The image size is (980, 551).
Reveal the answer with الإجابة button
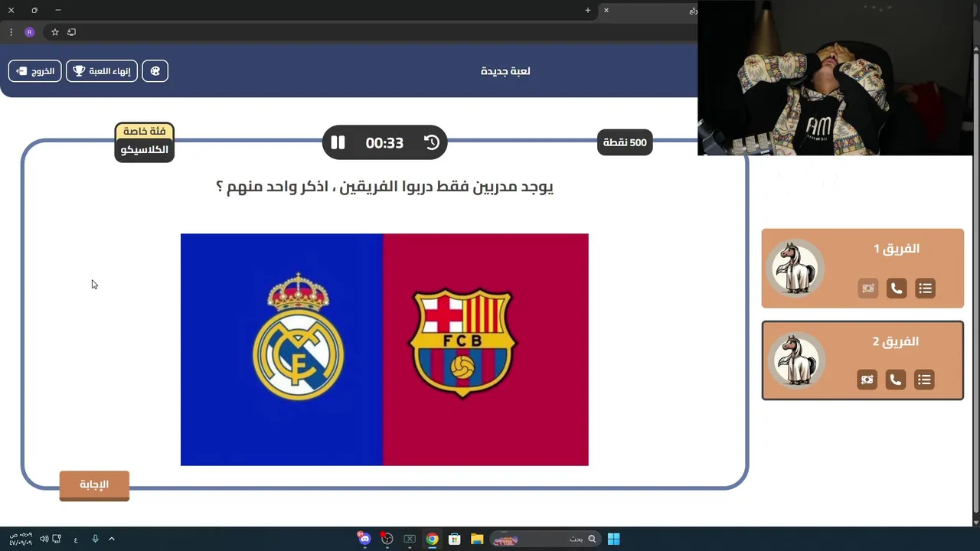94,485
